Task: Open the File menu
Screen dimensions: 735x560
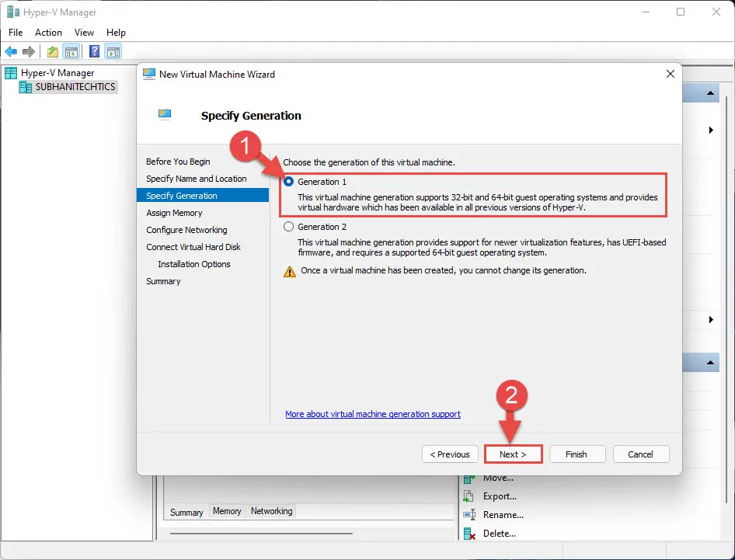Action: pyautogui.click(x=16, y=33)
